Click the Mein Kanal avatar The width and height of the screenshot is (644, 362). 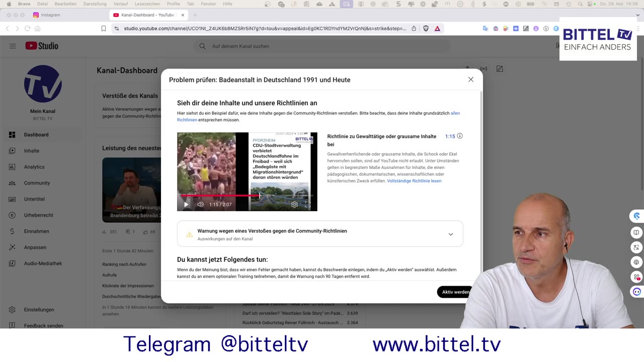(43, 84)
